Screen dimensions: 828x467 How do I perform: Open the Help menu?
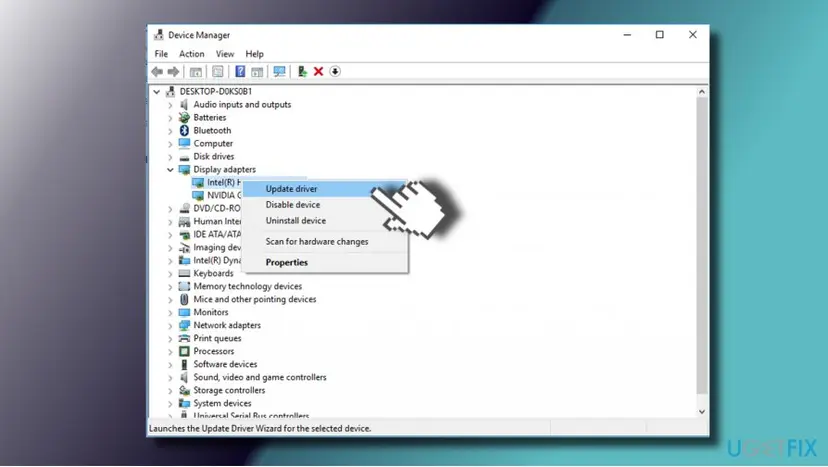click(x=255, y=54)
